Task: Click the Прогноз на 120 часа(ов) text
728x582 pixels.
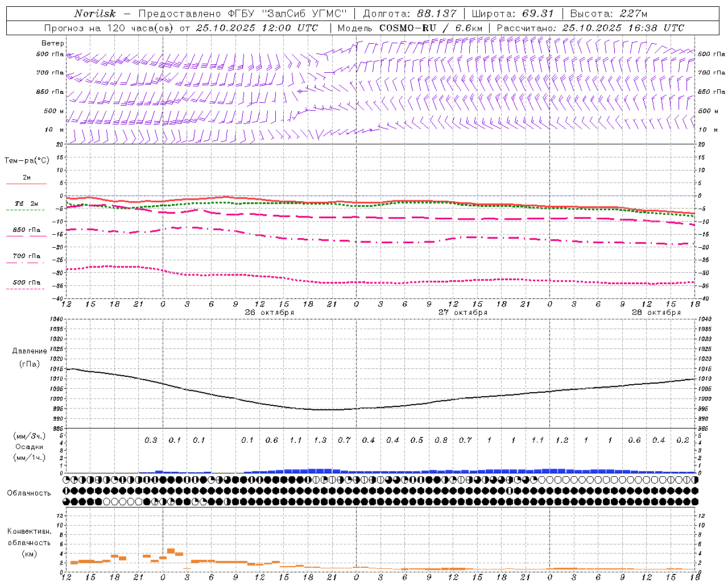Action: [x=109, y=28]
